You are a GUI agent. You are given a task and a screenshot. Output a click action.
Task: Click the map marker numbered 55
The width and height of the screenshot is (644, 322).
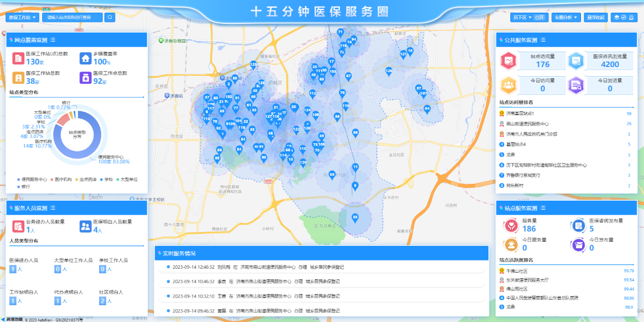pyautogui.click(x=355, y=218)
